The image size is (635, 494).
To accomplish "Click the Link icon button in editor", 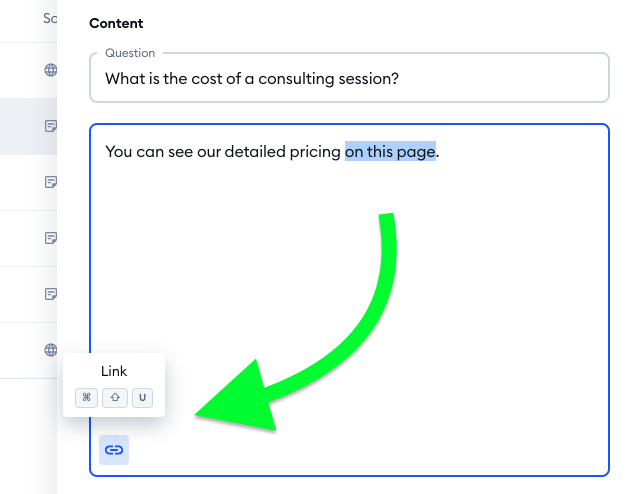I will 114,450.
